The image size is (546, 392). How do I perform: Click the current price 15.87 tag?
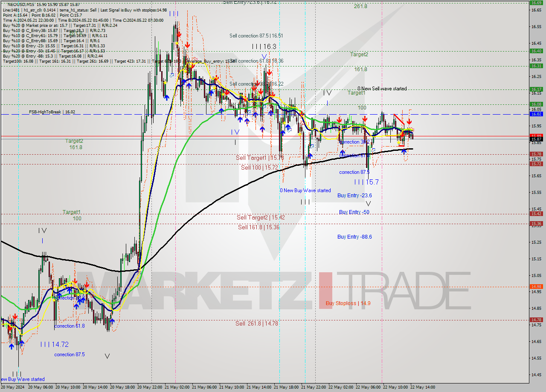[536, 139]
